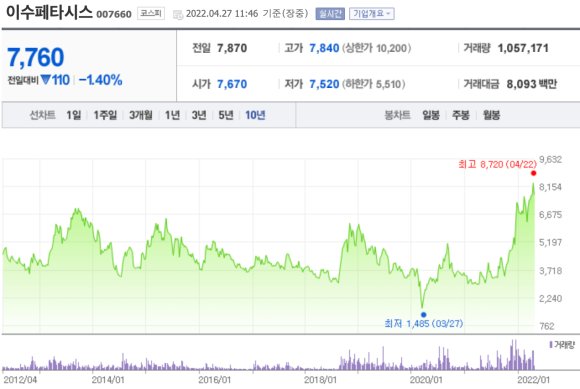This screenshot has width=580, height=389.
Task: Click the 고가 value 7,840
Action: click(324, 48)
